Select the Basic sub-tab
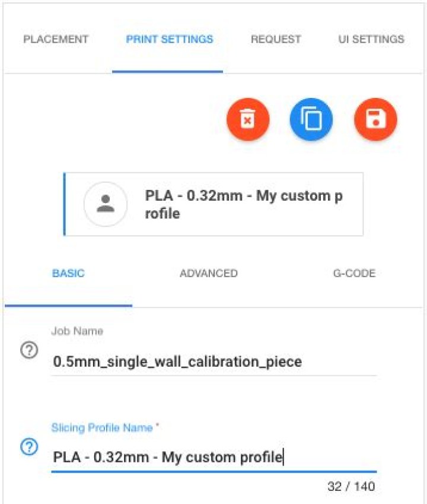Image resolution: width=427 pixels, height=504 pixels. point(68,274)
